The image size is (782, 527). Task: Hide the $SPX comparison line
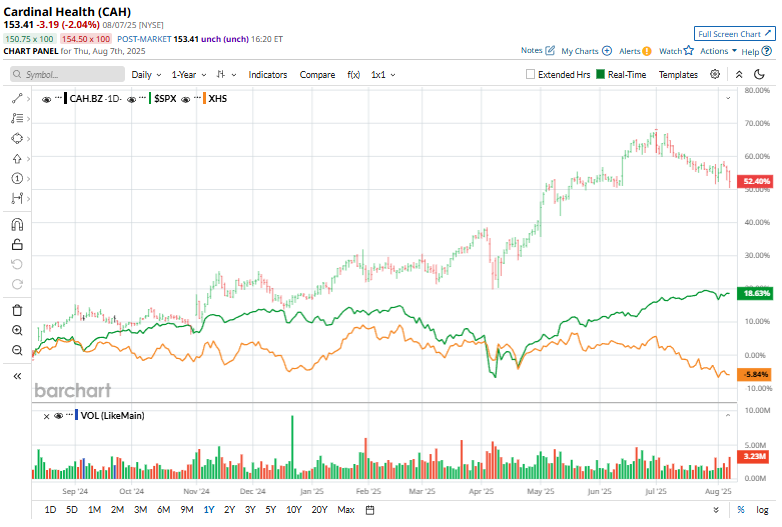click(132, 99)
